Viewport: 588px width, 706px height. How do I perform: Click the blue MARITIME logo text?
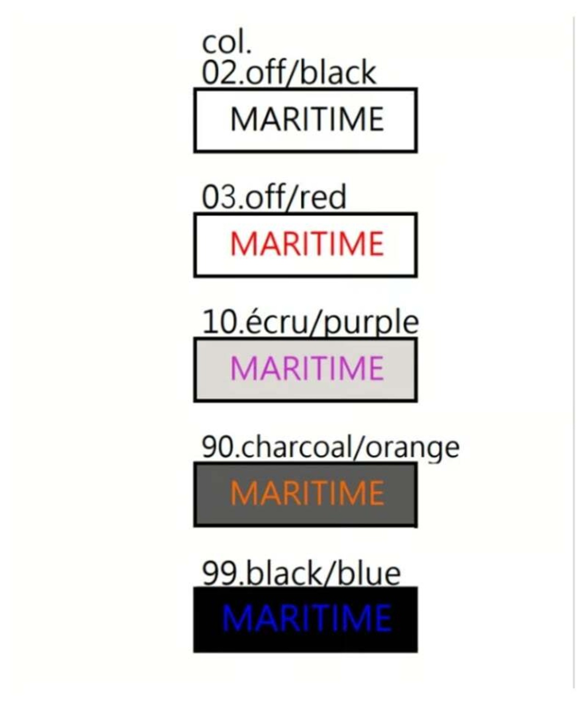306,618
